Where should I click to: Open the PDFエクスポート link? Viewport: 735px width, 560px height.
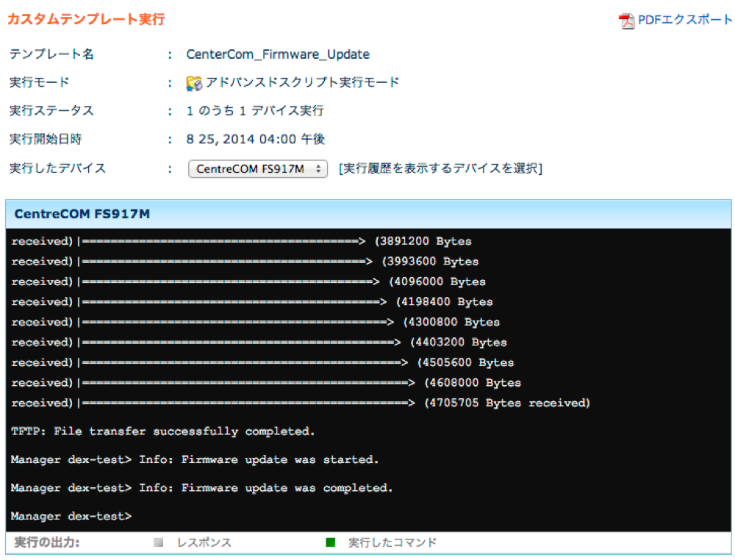click(x=685, y=20)
